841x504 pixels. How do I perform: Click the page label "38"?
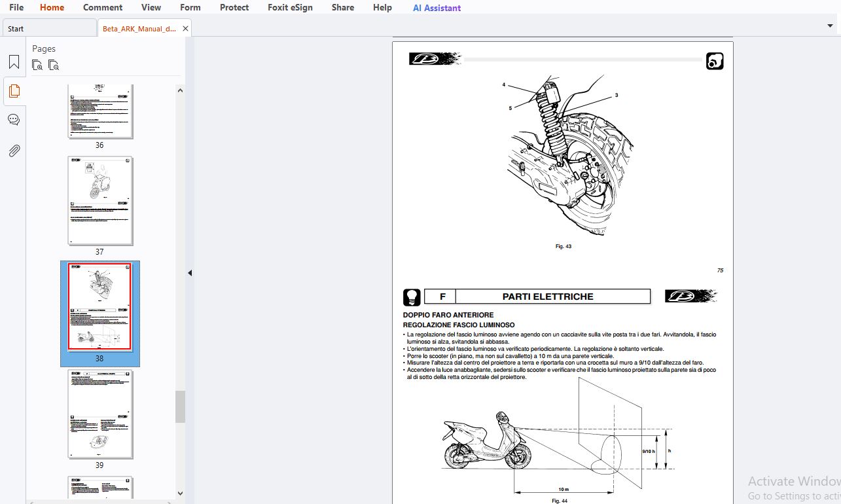point(99,359)
